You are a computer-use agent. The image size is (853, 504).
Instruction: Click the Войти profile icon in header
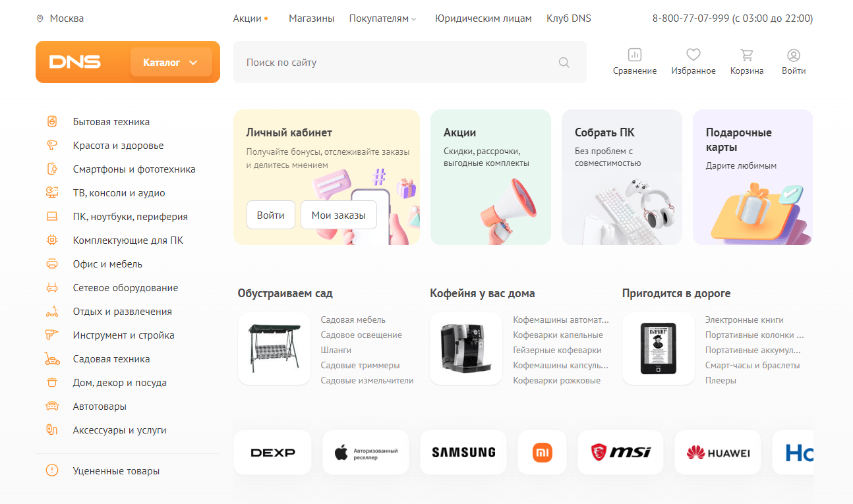click(x=794, y=55)
